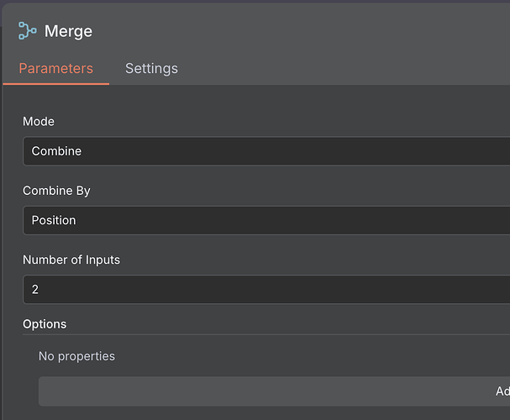Click the orange underline beneath Parameters tab
The height and width of the screenshot is (420, 510).
(56, 84)
